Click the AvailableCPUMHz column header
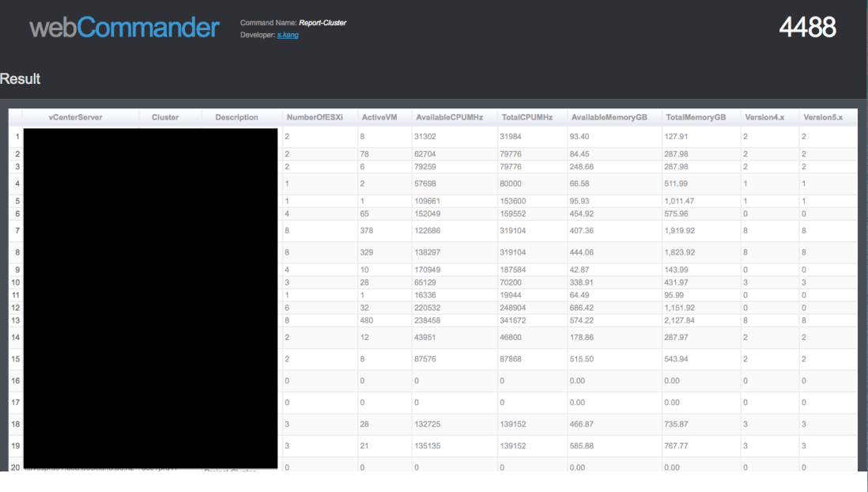This screenshot has height=492, width=868. tap(448, 117)
